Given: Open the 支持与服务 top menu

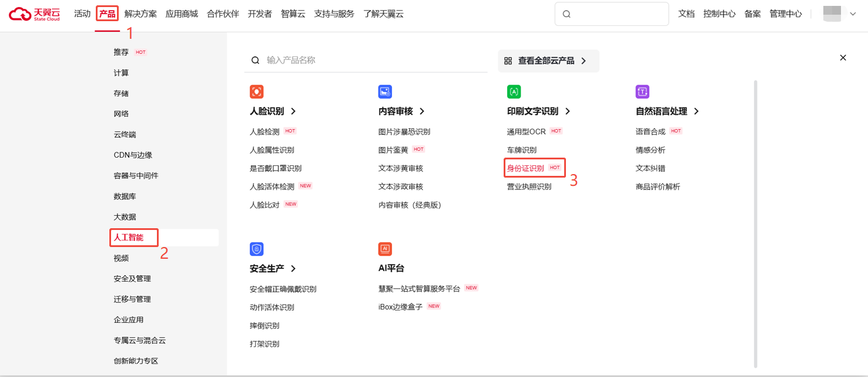Looking at the screenshot, I should point(334,14).
